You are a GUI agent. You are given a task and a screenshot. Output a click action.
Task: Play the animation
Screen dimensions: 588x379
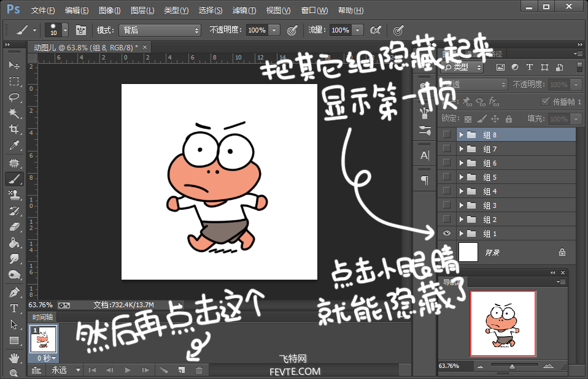pyautogui.click(x=128, y=370)
